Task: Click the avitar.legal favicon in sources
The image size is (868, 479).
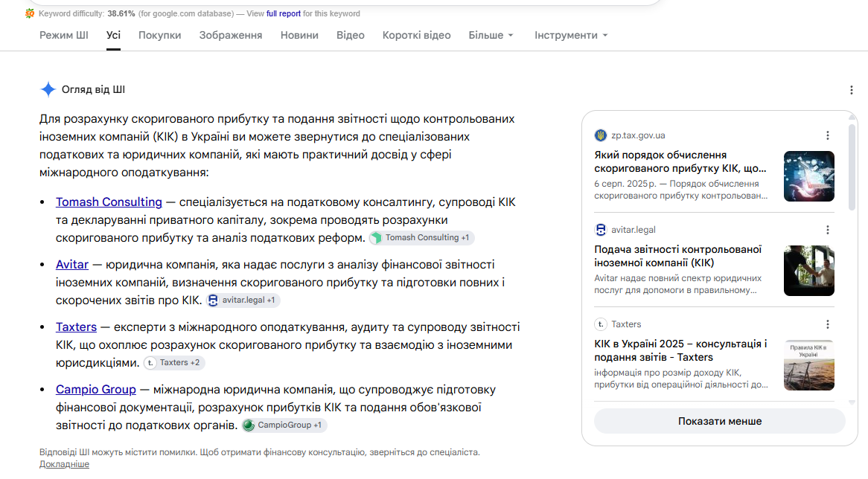Action: (x=601, y=230)
